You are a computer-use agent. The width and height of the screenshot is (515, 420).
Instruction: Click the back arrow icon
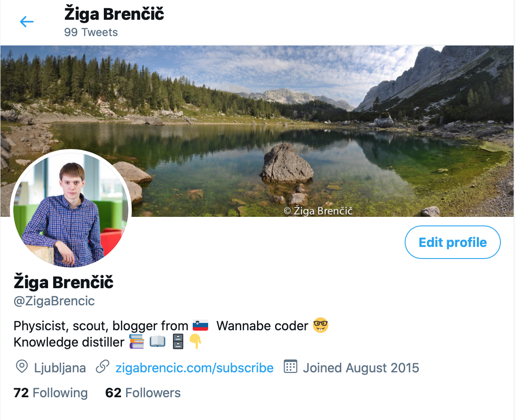27,21
